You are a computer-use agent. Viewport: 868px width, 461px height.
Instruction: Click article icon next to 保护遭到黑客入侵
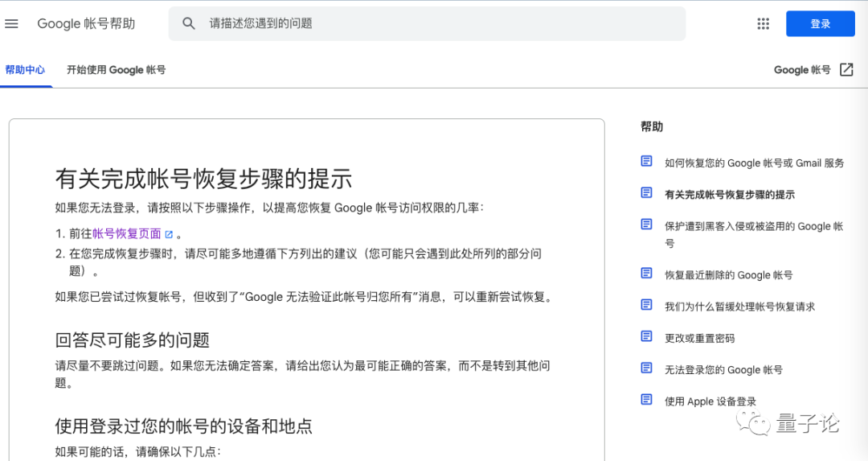tap(646, 224)
